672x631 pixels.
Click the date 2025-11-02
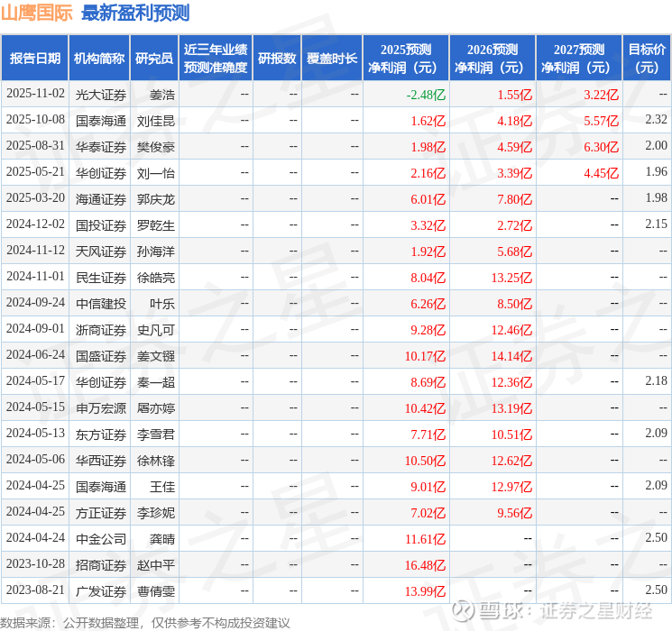pyautogui.click(x=35, y=94)
